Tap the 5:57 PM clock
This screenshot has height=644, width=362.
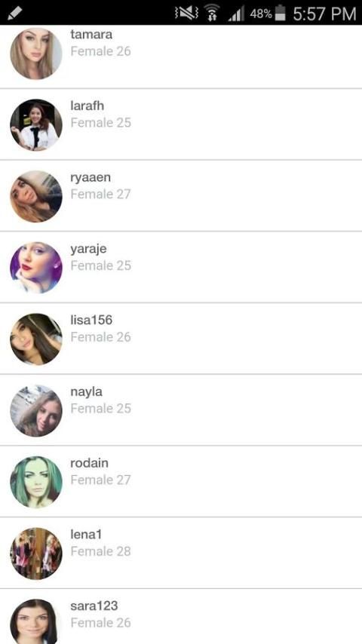[x=324, y=14]
